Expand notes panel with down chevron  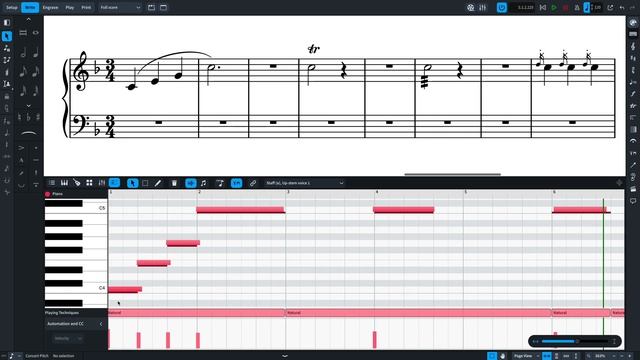click(x=29, y=106)
